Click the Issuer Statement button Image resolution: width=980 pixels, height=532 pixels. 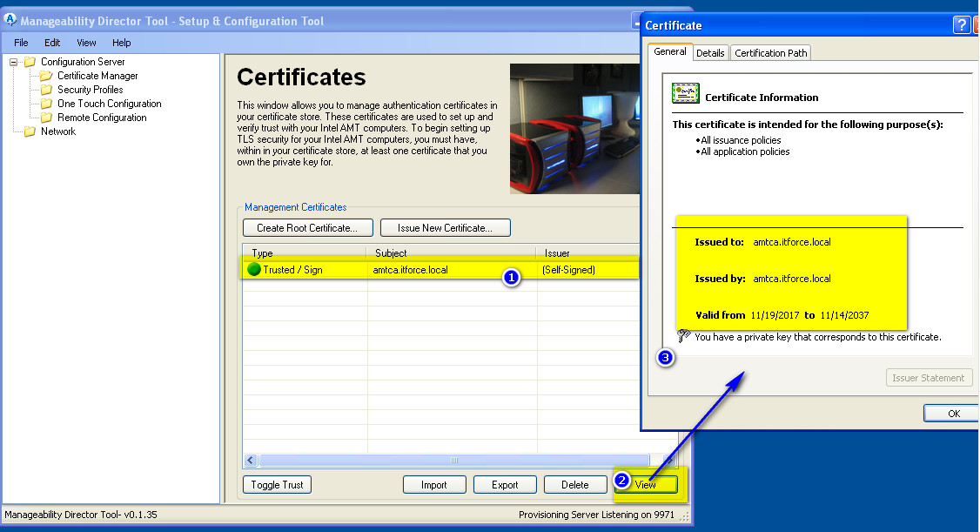pyautogui.click(x=928, y=378)
